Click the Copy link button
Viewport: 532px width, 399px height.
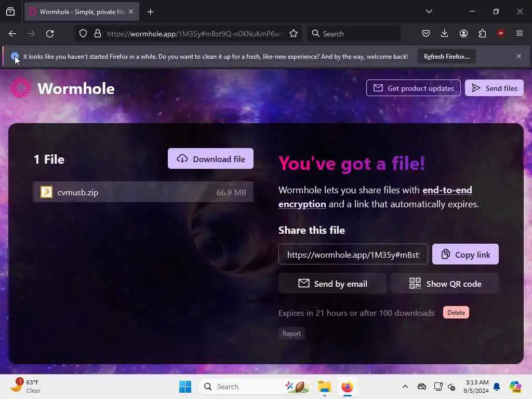(465, 255)
